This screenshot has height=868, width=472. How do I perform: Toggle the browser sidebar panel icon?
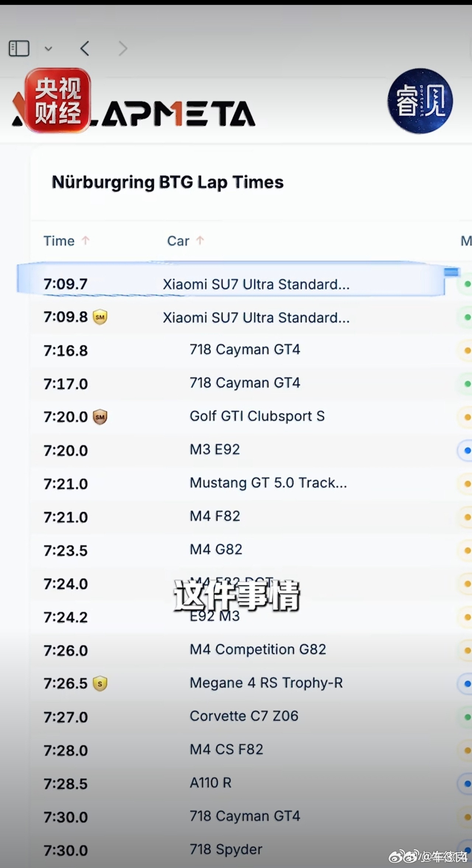[x=19, y=48]
